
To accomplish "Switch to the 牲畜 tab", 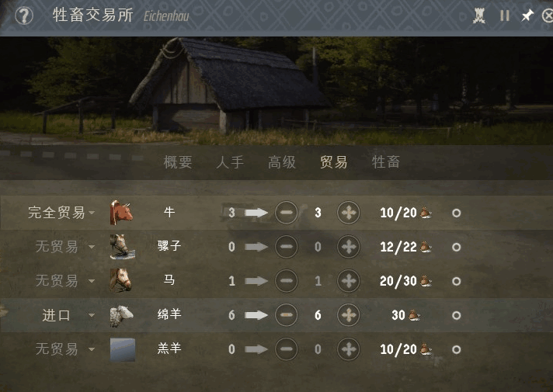I will (x=386, y=162).
